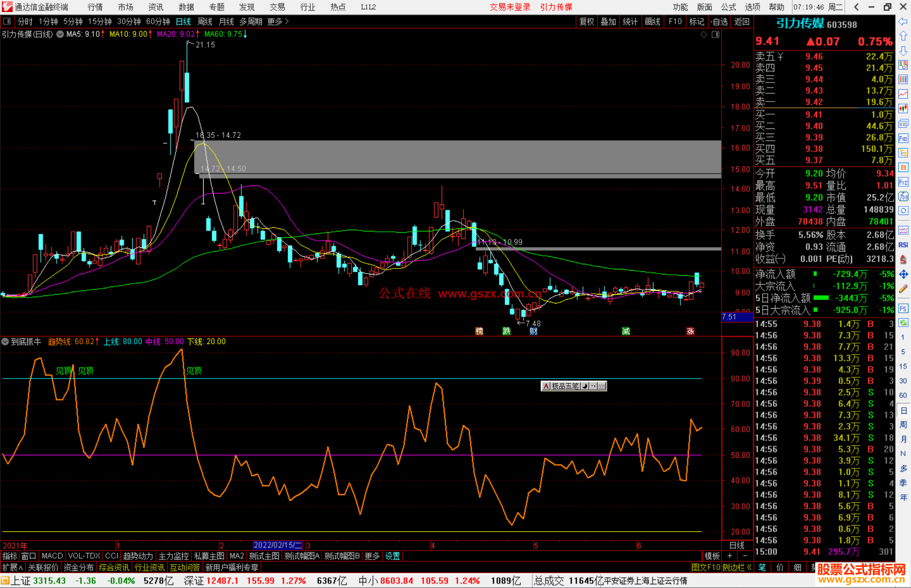Click the RSI indicator sidebar icon
Screen dimensions: 911x588
pyautogui.click(x=903, y=245)
